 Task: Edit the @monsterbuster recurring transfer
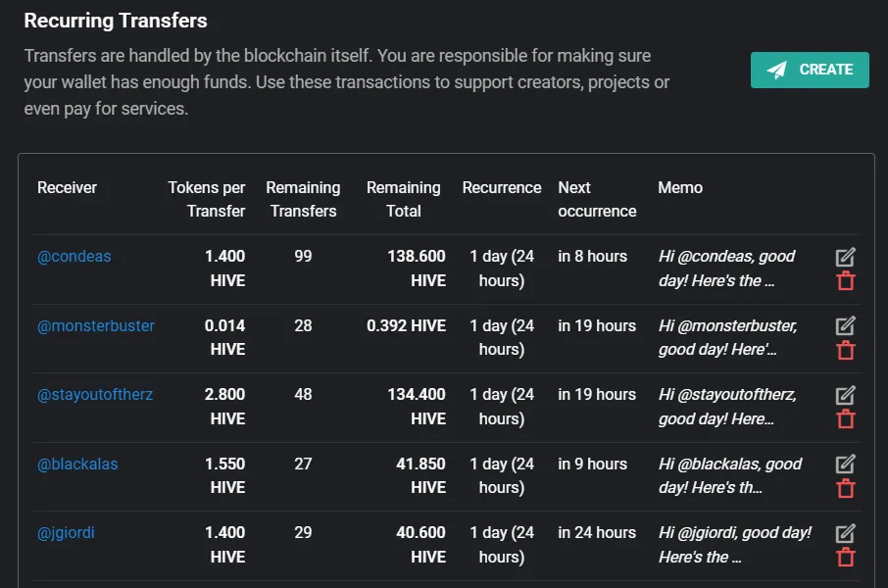[845, 325]
